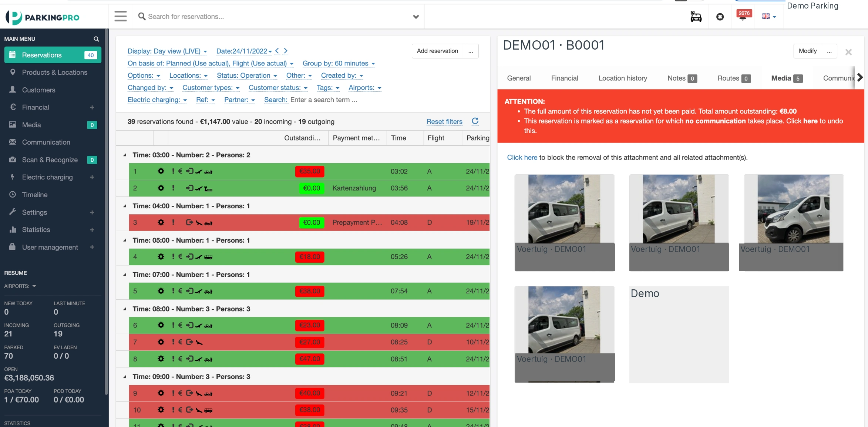Click the Modify button

(807, 51)
